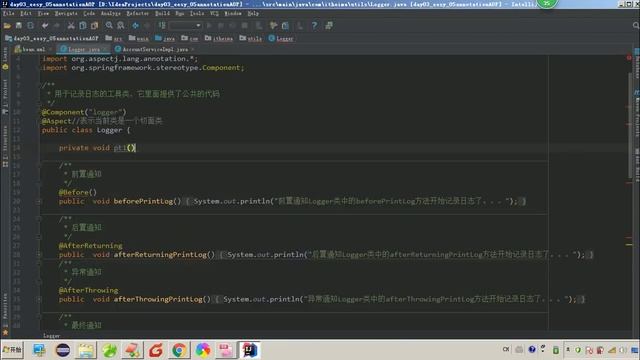Click the Find magnifier toolbar icon
The image size is (640, 360).
pyautogui.click(x=109, y=25)
